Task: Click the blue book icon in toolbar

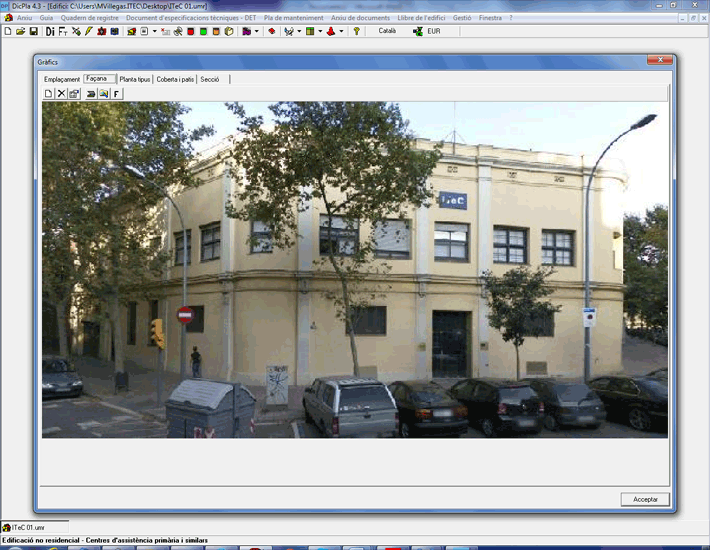Action: (x=115, y=31)
